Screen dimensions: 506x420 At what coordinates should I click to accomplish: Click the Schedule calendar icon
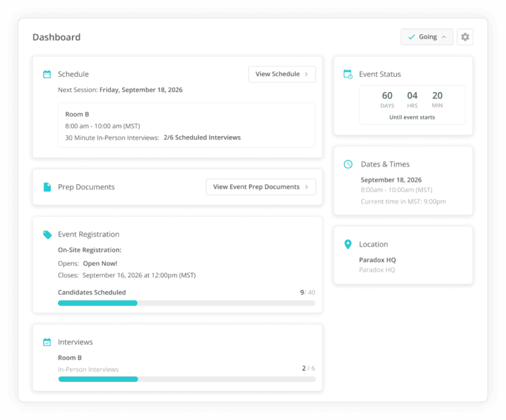tap(47, 74)
